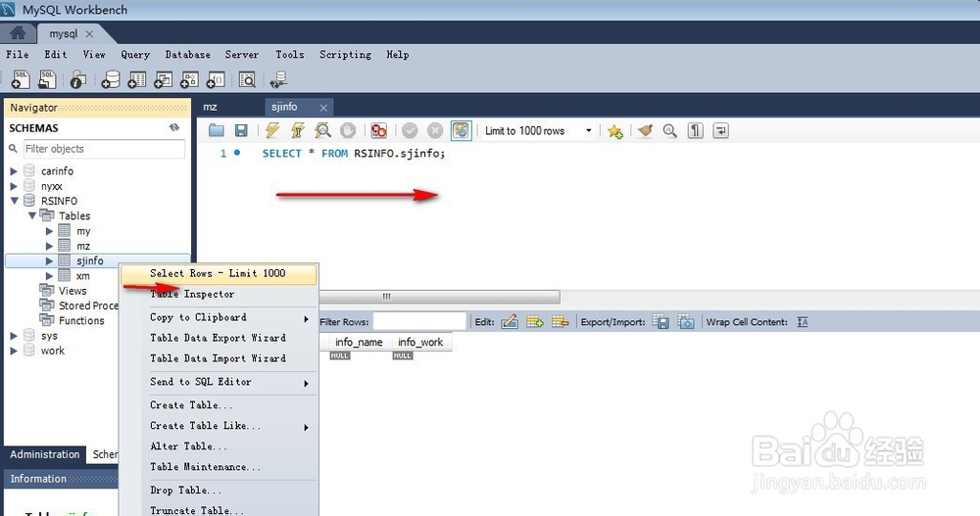Toggle stop-on-error execution icon
Screen dimensions: 980x516
tap(378, 130)
